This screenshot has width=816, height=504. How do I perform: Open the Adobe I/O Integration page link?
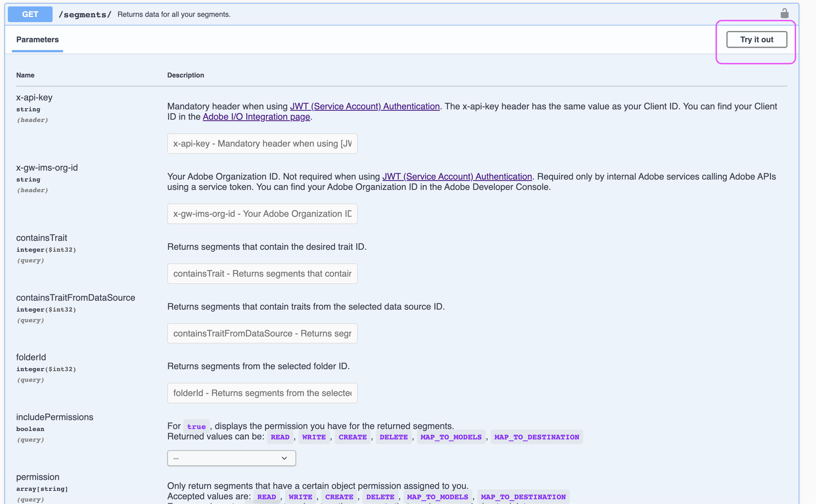point(256,117)
